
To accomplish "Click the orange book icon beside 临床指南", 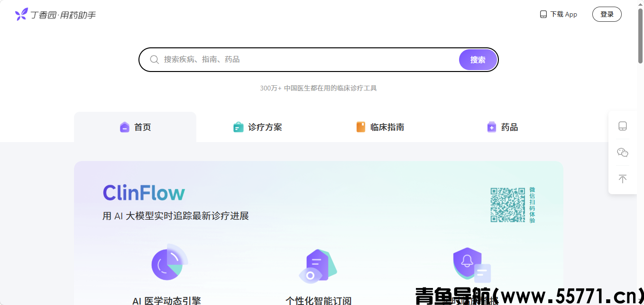I will (361, 127).
